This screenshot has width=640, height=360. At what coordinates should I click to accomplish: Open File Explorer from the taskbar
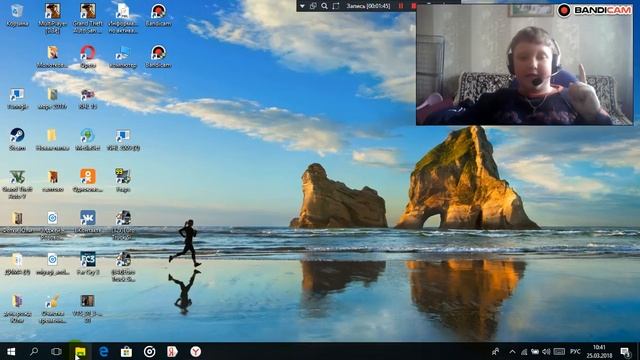point(80,351)
